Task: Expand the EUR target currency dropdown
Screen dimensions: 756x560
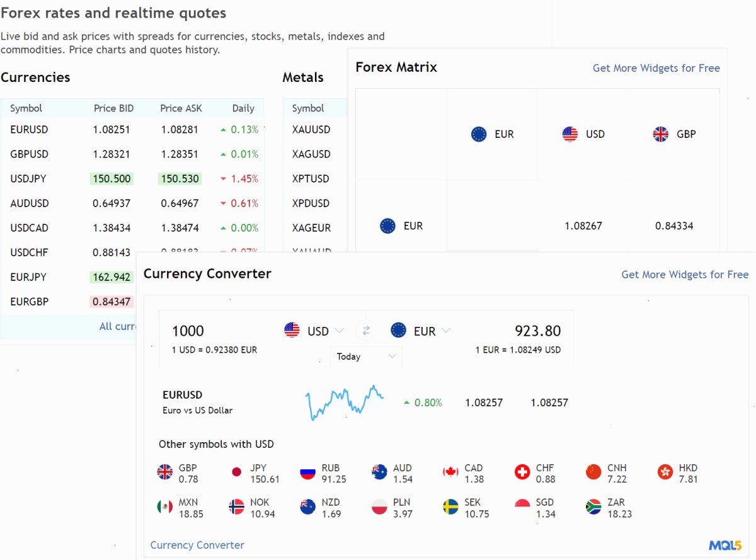Action: 421,331
